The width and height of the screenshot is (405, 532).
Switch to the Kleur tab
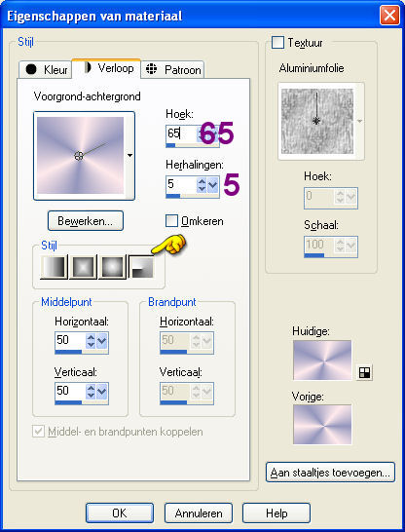pos(45,69)
